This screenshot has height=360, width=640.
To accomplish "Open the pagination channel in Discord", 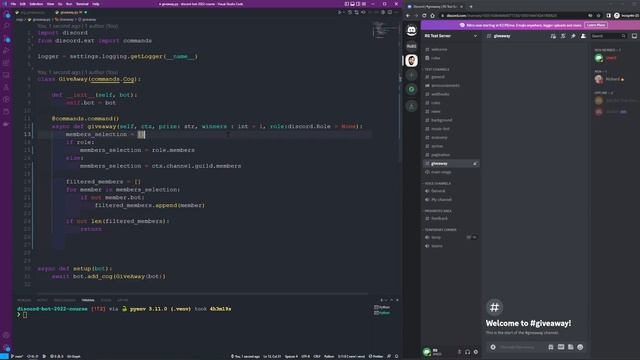I will [x=451, y=155].
